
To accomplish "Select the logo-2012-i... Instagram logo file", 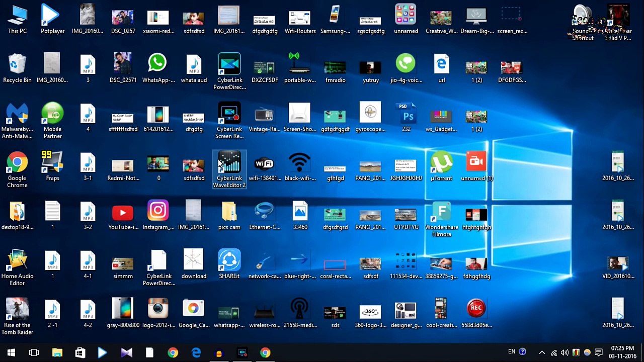I will coord(158,313).
